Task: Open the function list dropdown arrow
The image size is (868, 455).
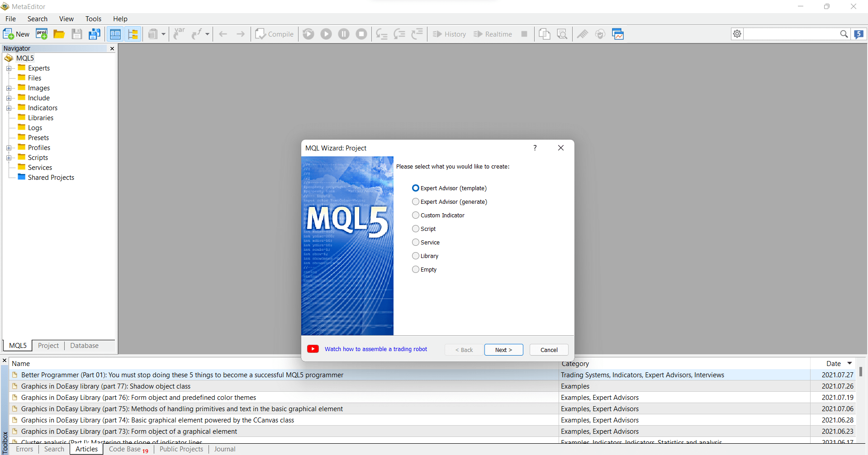Action: [207, 34]
